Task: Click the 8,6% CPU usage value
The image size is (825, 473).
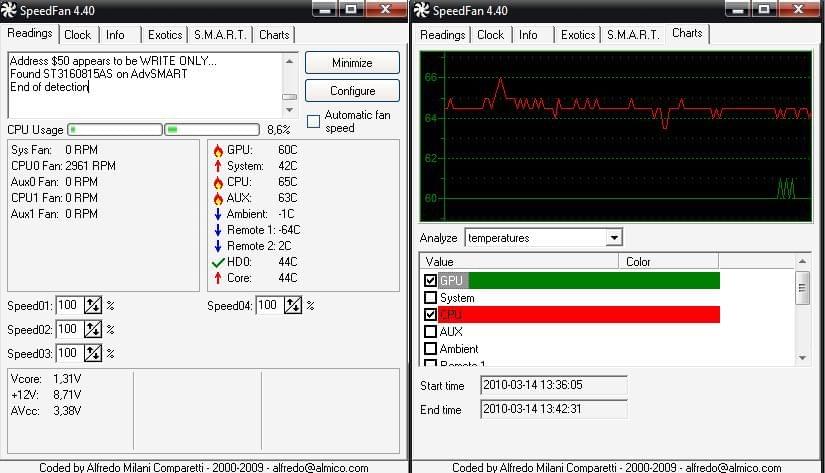Action: click(x=278, y=129)
